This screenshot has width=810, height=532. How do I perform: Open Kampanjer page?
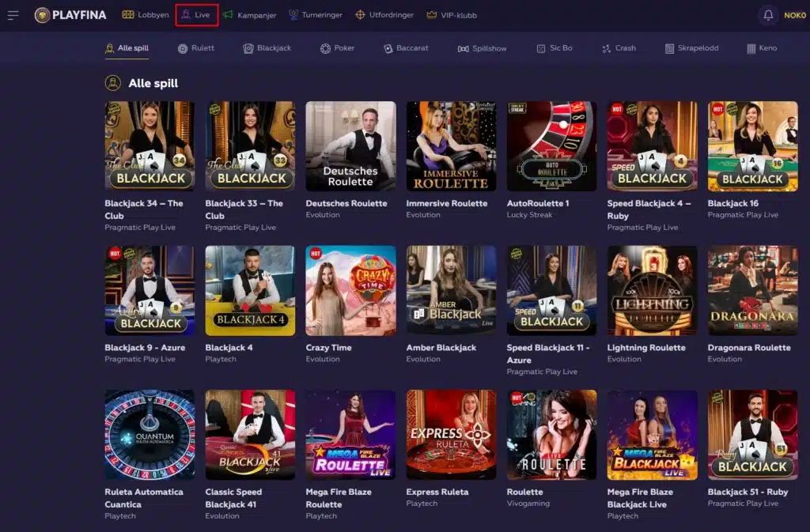coord(249,15)
